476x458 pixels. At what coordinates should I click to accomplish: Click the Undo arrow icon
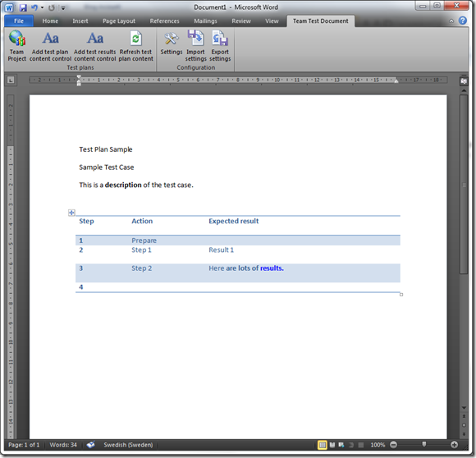(x=34, y=7)
